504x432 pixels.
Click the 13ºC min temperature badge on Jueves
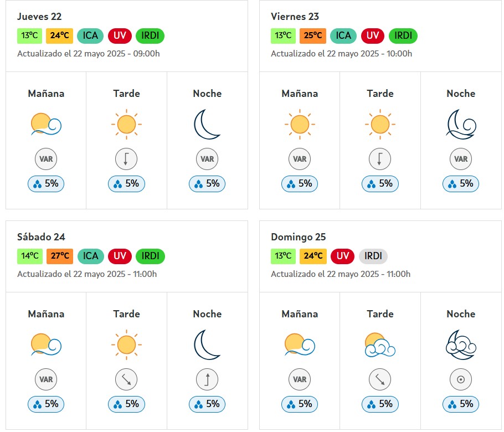pos(29,35)
